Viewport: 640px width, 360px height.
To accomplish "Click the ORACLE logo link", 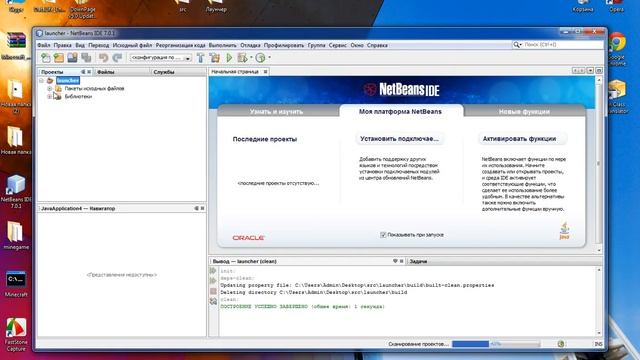I will click(x=249, y=238).
